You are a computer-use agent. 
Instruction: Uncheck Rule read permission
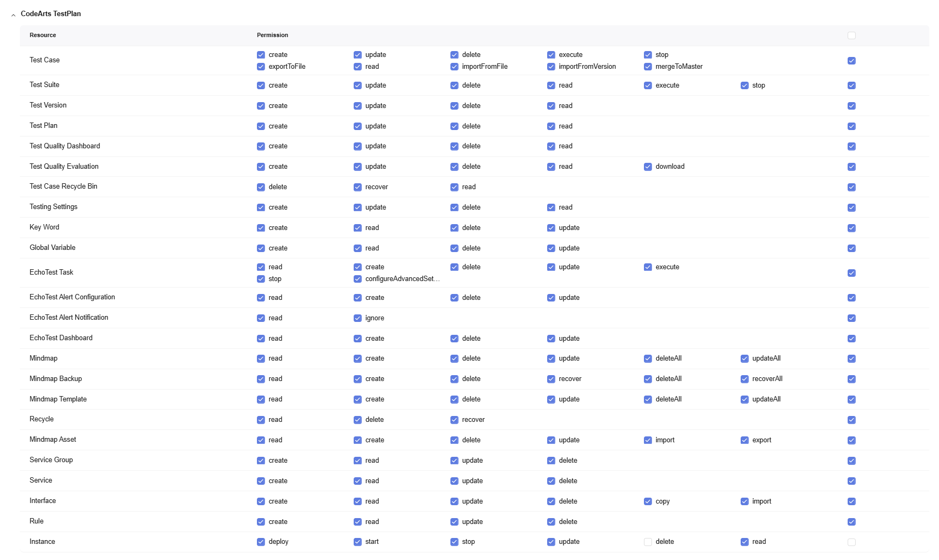(x=357, y=522)
